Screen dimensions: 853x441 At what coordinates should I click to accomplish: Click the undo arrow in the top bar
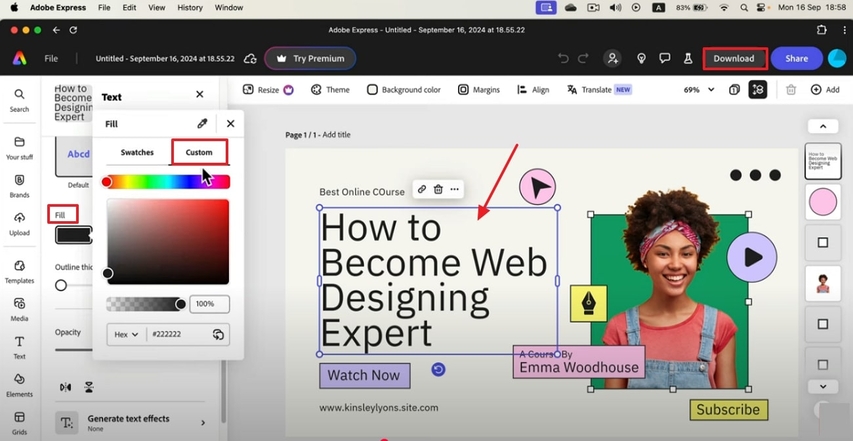pyautogui.click(x=564, y=58)
